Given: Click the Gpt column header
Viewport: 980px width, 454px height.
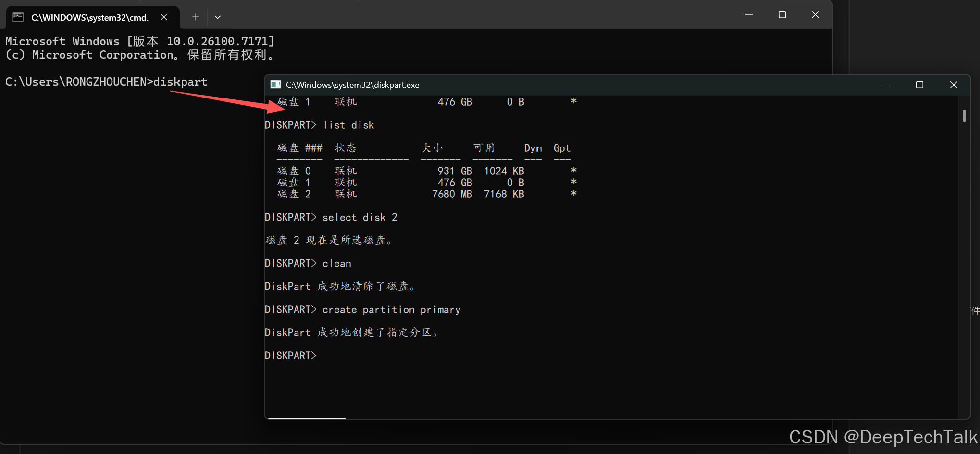Looking at the screenshot, I should pyautogui.click(x=562, y=148).
